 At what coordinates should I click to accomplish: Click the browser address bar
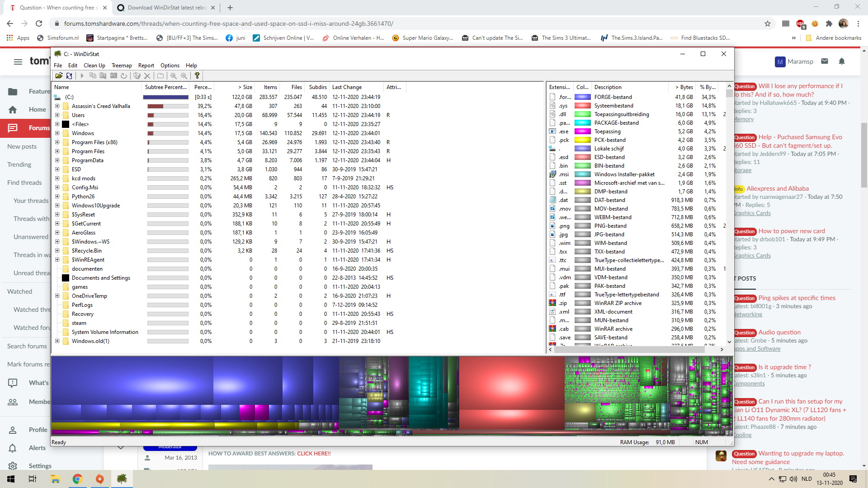coord(407,23)
